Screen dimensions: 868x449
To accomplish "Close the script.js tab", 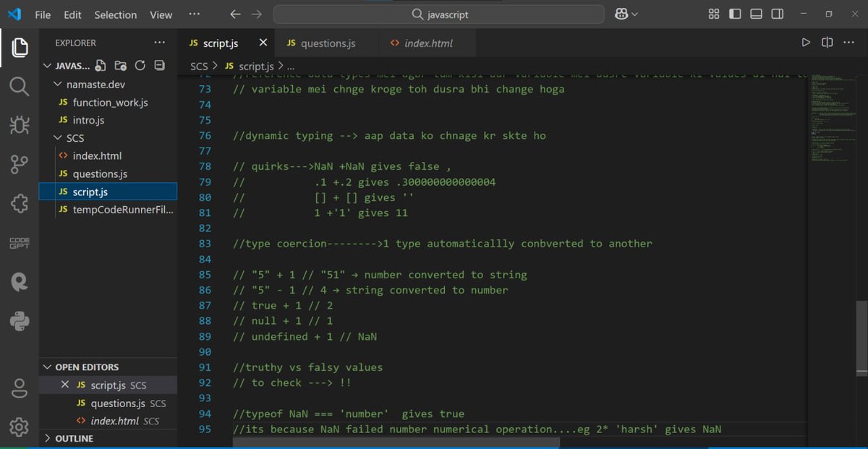I will pos(263,43).
